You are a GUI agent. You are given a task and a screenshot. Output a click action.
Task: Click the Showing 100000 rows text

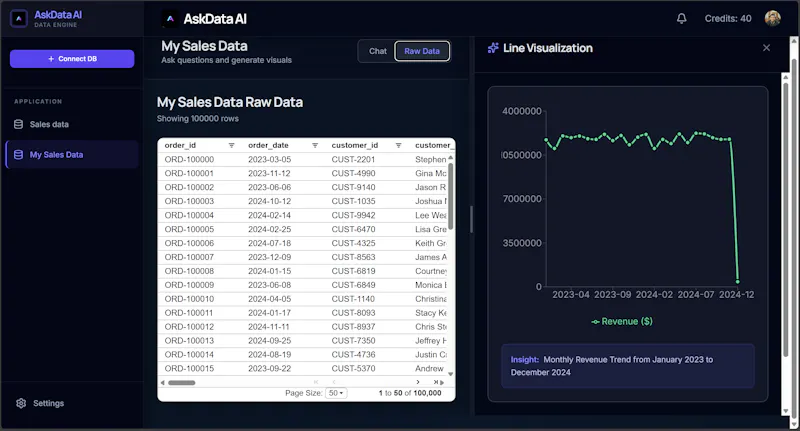point(198,118)
